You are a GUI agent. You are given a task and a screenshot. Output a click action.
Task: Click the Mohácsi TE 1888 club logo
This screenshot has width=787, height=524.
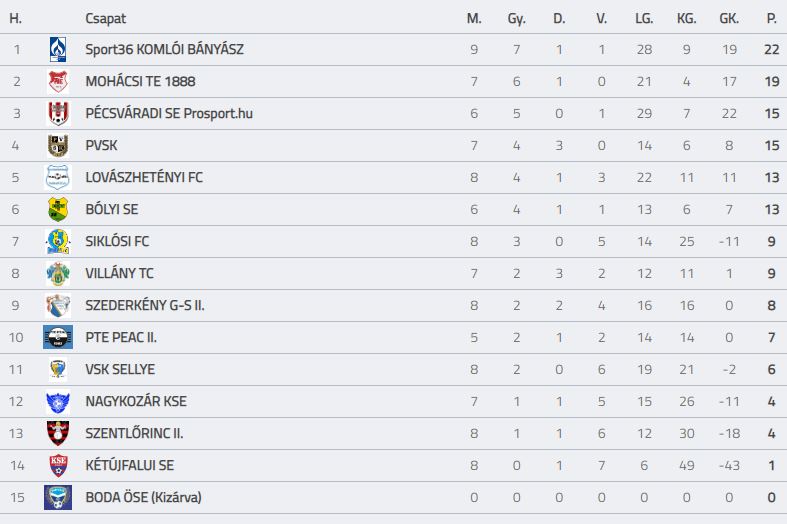(x=58, y=81)
